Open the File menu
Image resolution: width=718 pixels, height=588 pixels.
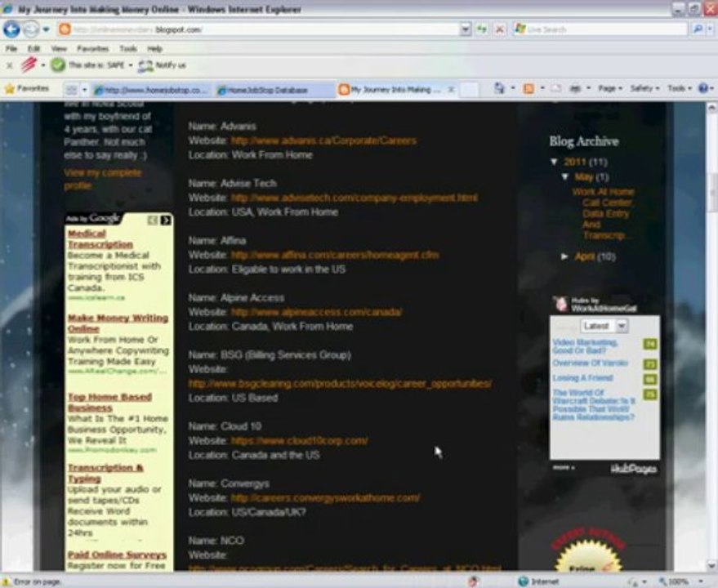[x=11, y=48]
